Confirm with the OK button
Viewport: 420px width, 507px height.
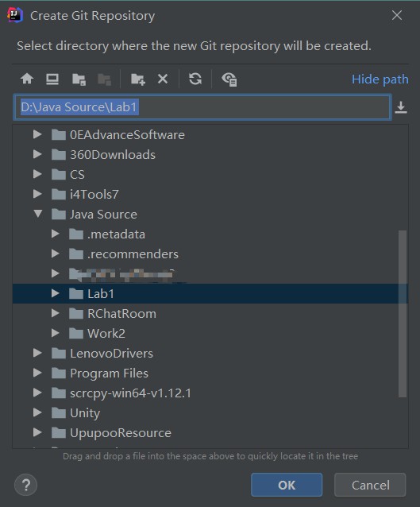click(287, 485)
